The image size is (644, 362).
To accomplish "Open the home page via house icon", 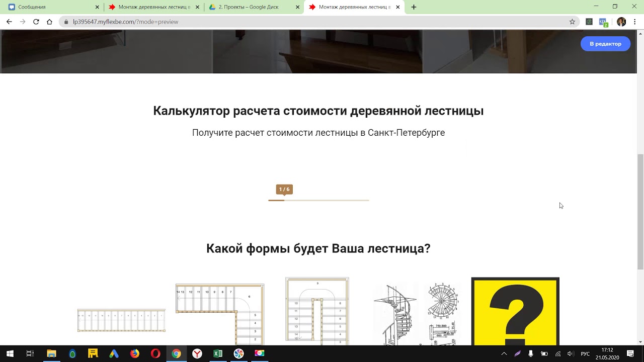I will [49, 22].
